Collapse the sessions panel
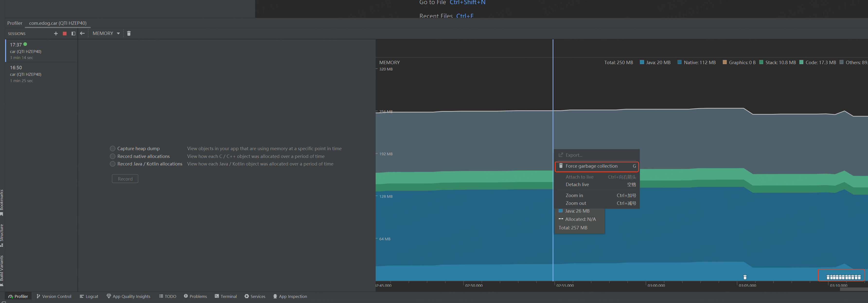The image size is (868, 303). coord(73,33)
